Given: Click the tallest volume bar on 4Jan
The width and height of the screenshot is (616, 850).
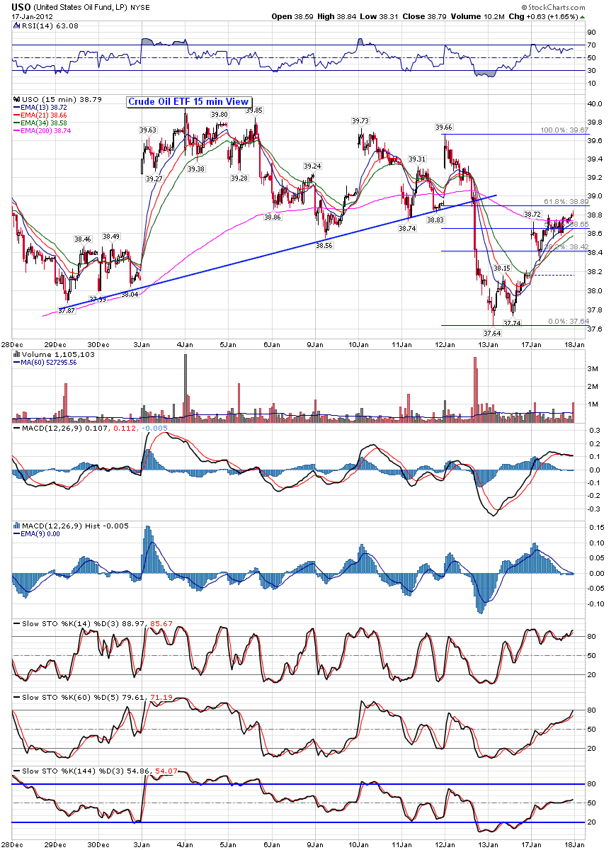Looking at the screenshot, I should point(186,387).
